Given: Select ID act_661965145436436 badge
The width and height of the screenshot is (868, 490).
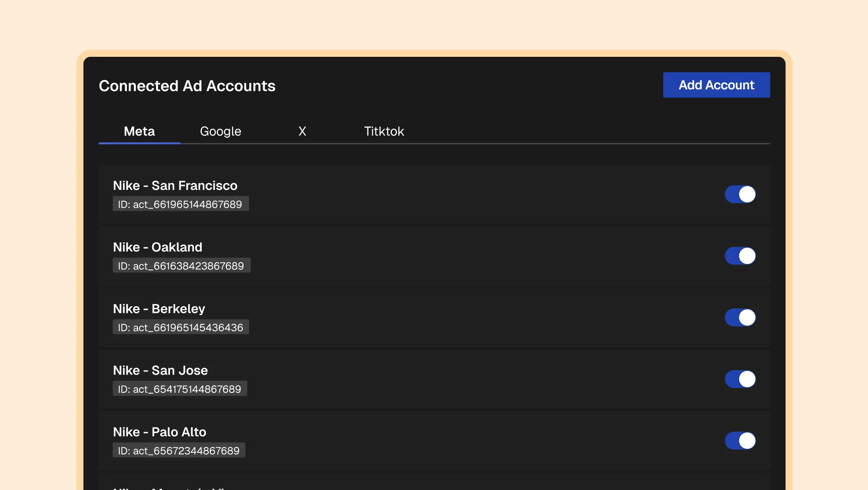Looking at the screenshot, I should coord(181,328).
